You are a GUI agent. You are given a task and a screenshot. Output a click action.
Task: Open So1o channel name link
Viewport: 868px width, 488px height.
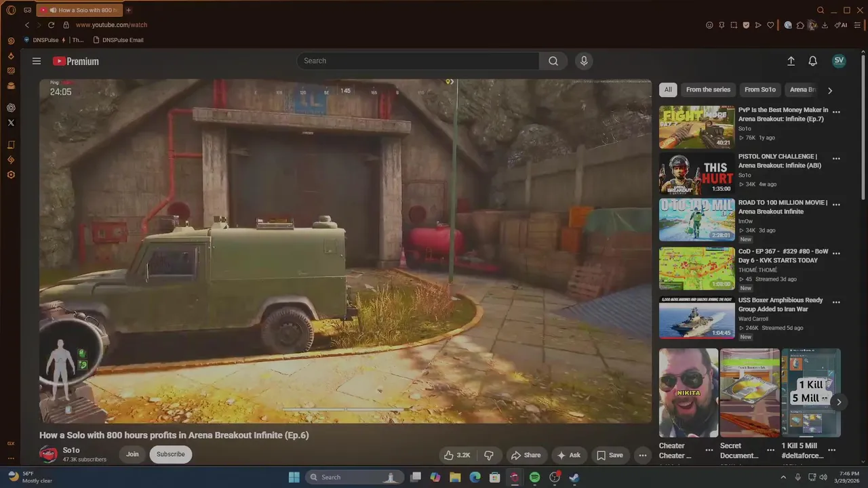(x=71, y=450)
